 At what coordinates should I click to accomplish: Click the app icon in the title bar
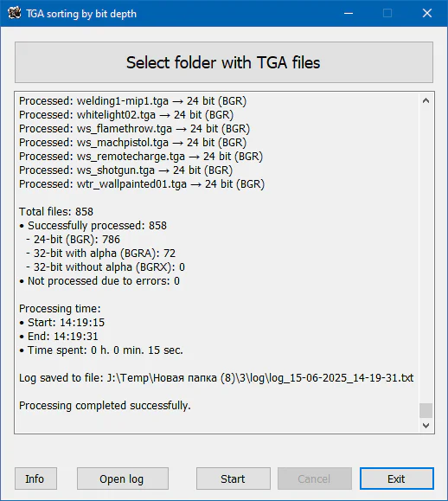point(14,14)
